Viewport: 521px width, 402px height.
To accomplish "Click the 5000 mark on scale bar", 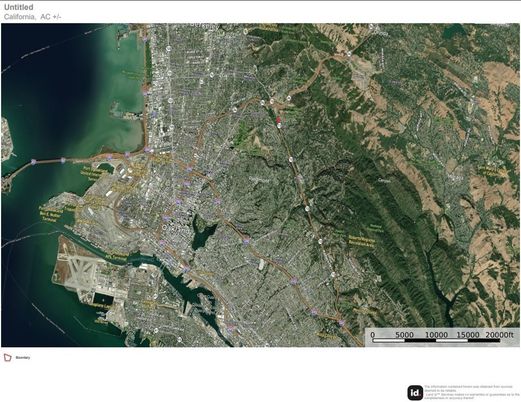I will click(x=404, y=335).
